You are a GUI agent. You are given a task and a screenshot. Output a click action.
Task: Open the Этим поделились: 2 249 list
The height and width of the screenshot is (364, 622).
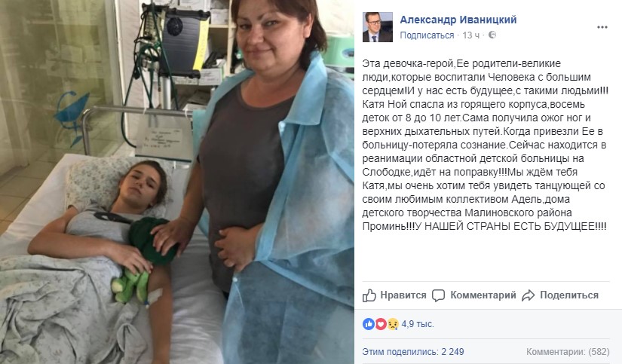click(x=413, y=352)
